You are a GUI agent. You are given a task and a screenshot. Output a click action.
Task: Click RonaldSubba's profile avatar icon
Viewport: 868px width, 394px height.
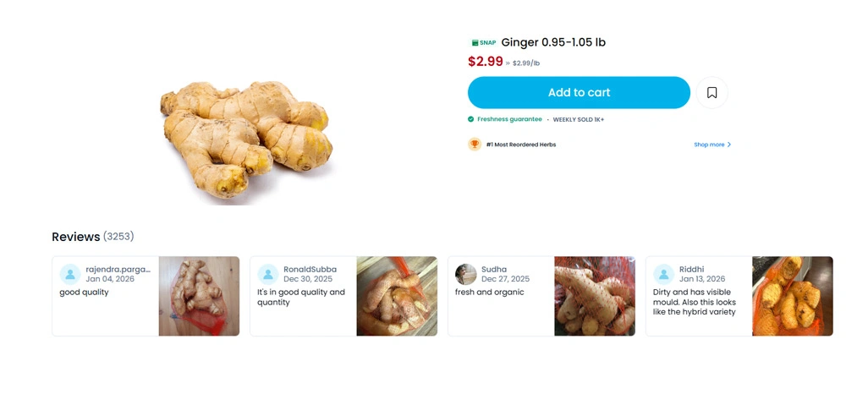[268, 275]
